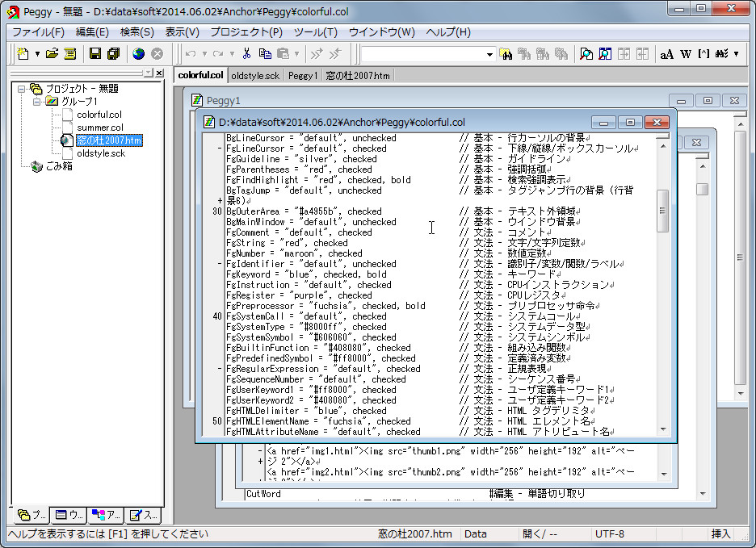Toggle whole-word matching with W
Screen dimensions: 756x548
pyautogui.click(x=686, y=54)
